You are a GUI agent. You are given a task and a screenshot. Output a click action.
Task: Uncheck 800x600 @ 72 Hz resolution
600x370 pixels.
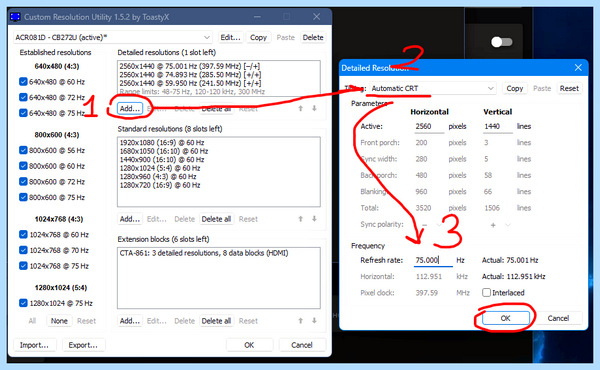pos(23,181)
